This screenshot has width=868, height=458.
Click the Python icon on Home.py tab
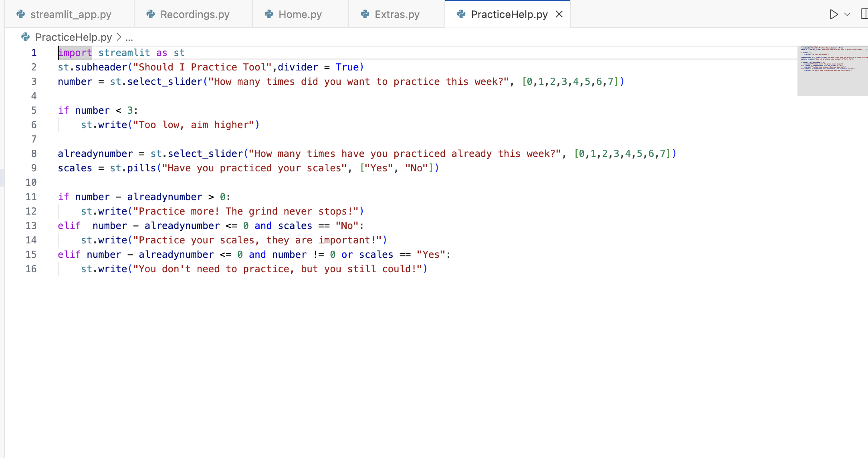click(x=269, y=14)
